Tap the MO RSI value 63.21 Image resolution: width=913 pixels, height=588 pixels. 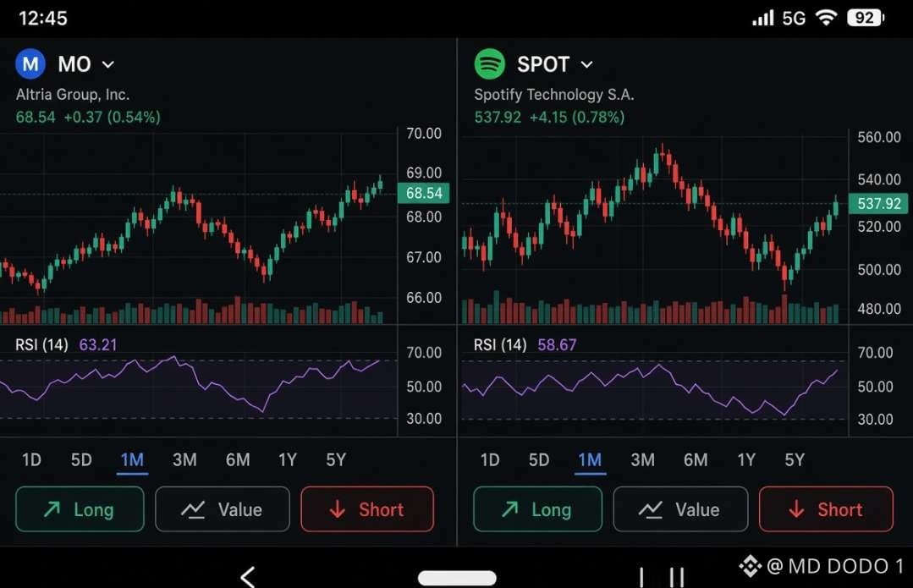(98, 344)
